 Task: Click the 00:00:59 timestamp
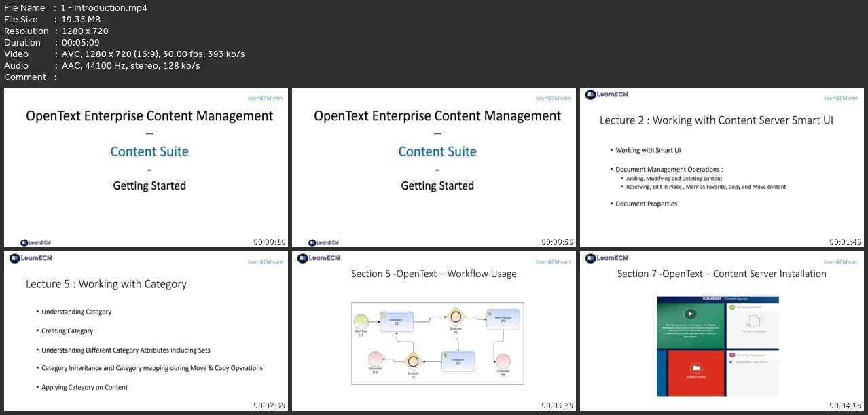[x=558, y=242]
